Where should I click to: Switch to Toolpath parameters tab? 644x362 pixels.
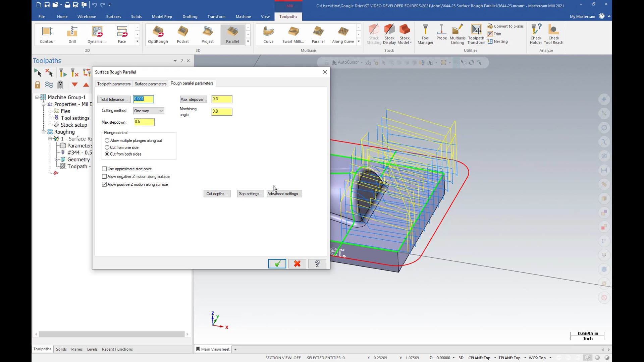pos(113,83)
